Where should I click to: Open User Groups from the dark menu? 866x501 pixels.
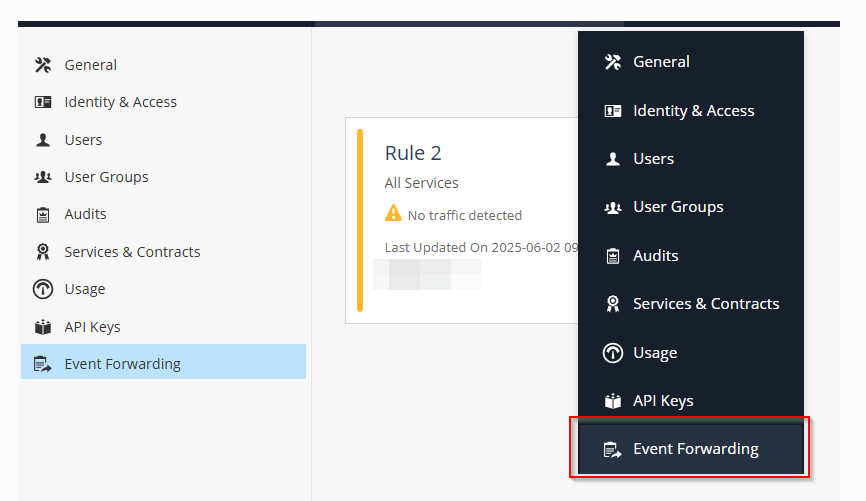tap(677, 207)
